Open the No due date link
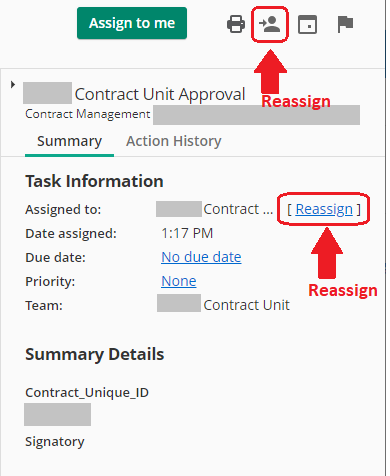This screenshot has height=476, width=390. (x=201, y=257)
